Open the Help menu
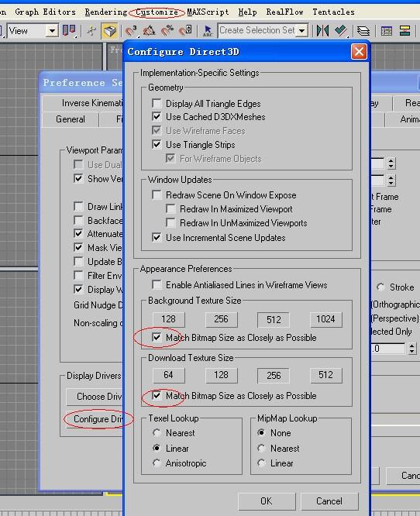 click(x=247, y=12)
